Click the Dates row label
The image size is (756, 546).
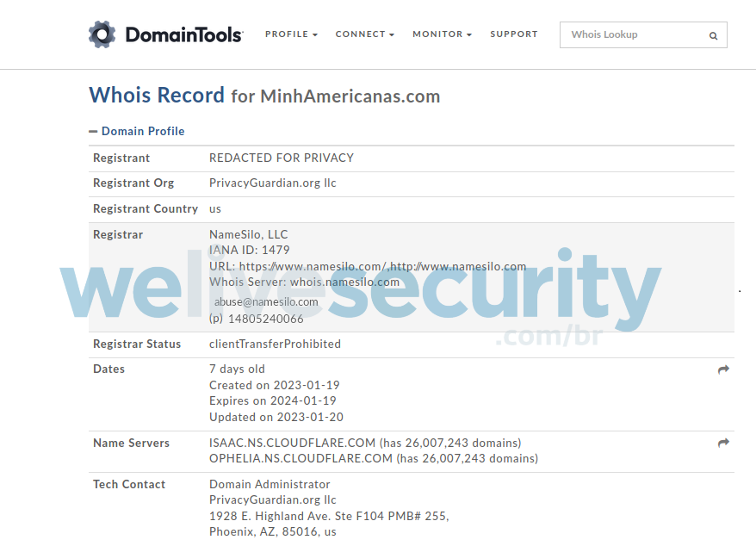click(109, 369)
